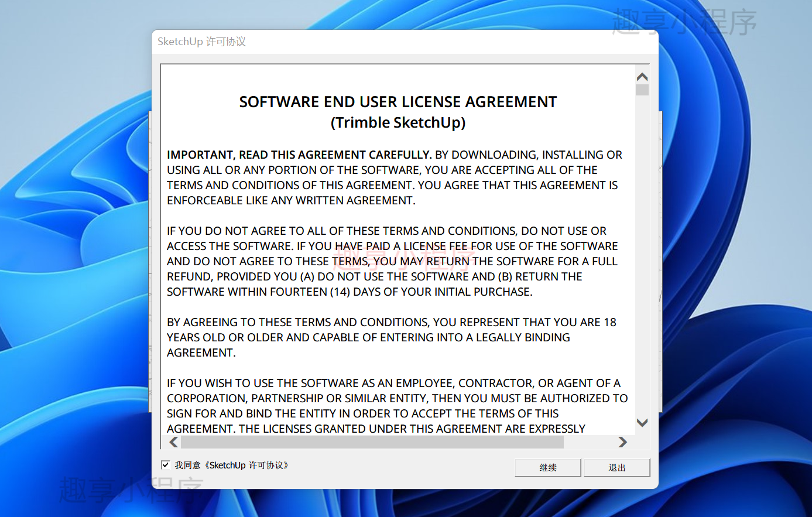Click the vertical scrollbar thumb
812x517 pixels.
pyautogui.click(x=642, y=90)
